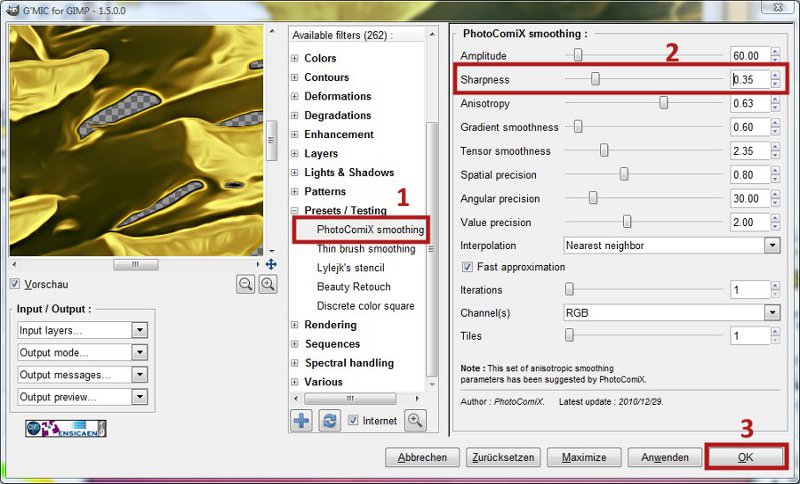Click the Amplitude slider handle
Viewport: 800px width, 484px height.
(578, 55)
